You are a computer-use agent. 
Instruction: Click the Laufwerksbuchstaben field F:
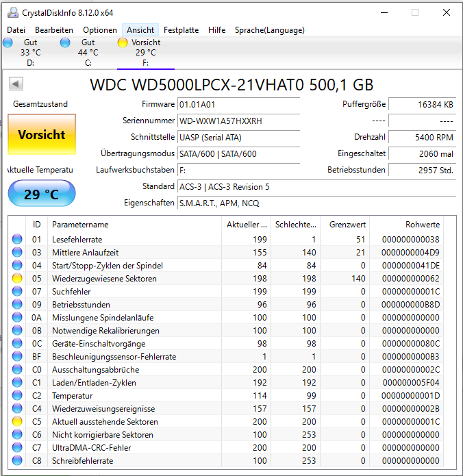238,170
